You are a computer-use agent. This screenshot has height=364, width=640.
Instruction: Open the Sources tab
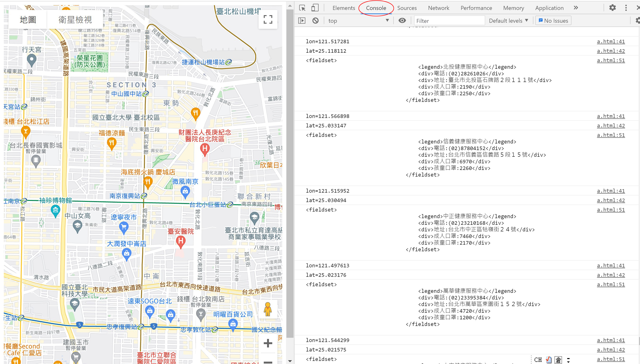click(x=407, y=8)
